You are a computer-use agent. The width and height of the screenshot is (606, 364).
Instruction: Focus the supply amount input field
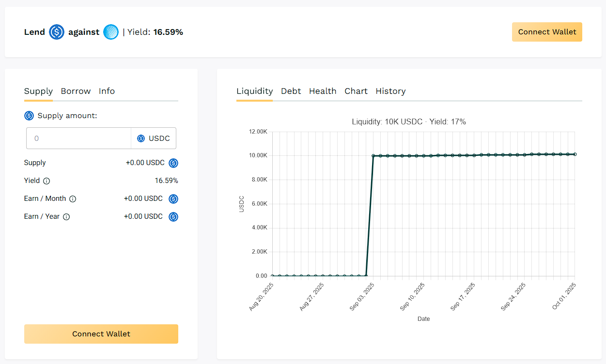coord(79,138)
